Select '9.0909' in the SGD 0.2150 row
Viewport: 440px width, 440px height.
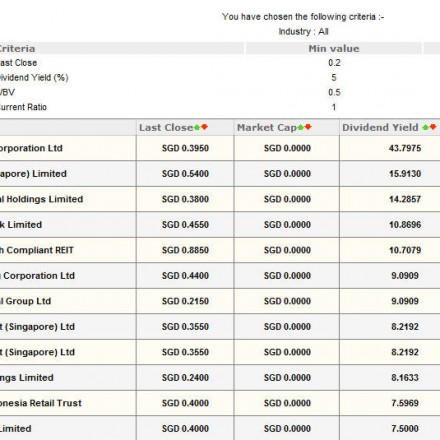click(x=405, y=301)
